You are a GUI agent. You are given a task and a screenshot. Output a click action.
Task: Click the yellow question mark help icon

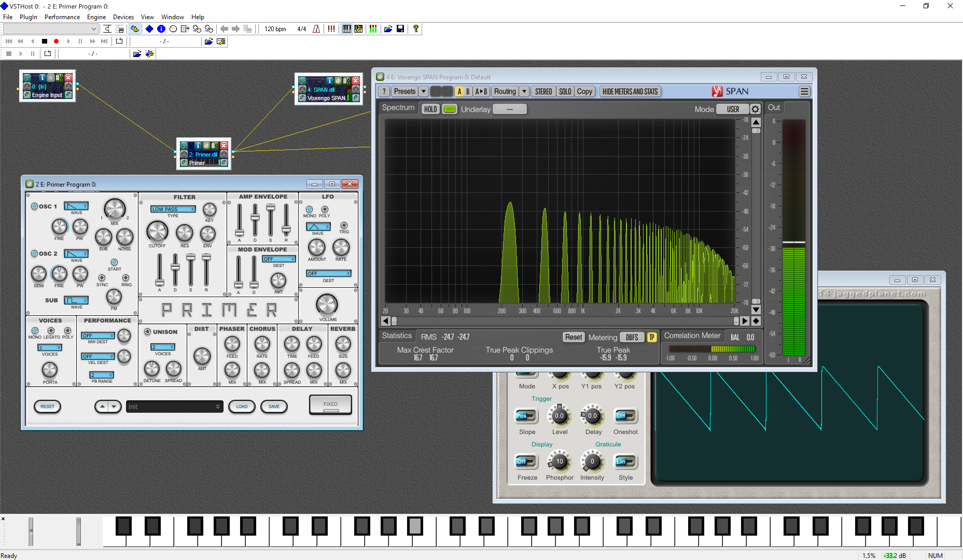point(416,29)
